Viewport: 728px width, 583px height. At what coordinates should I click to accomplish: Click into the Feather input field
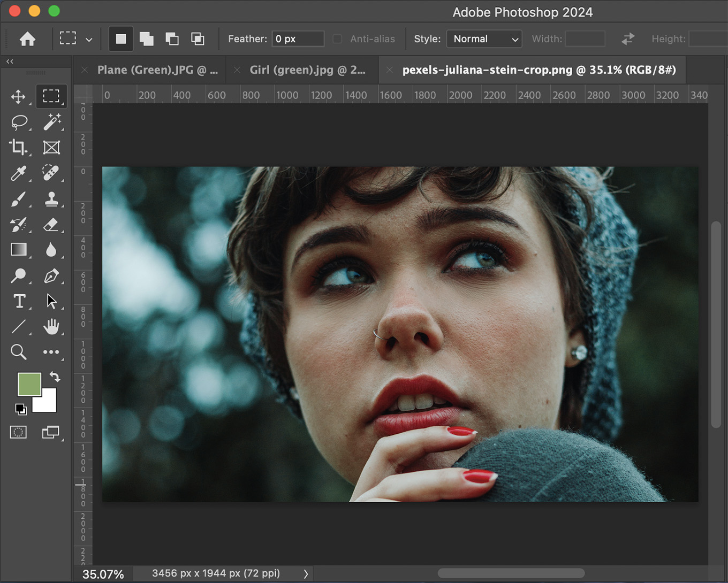[298, 39]
